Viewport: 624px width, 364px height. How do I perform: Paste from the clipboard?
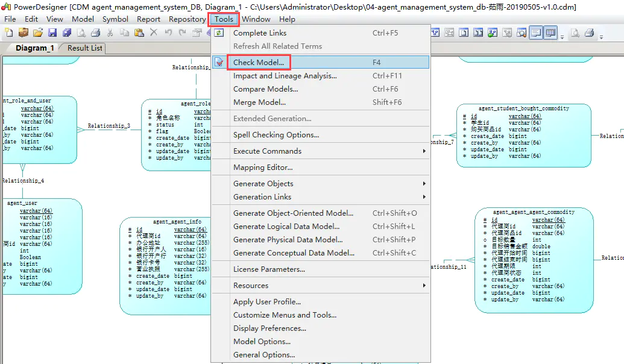(x=138, y=33)
